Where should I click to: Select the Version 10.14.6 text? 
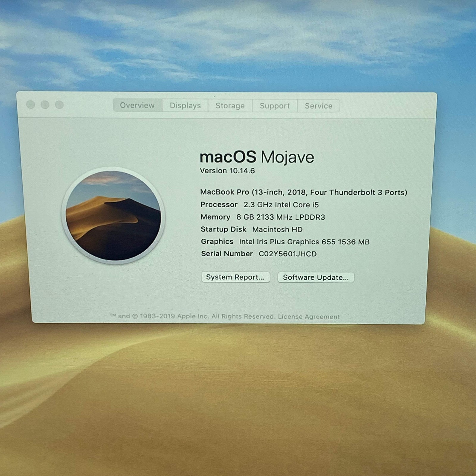pos(227,171)
